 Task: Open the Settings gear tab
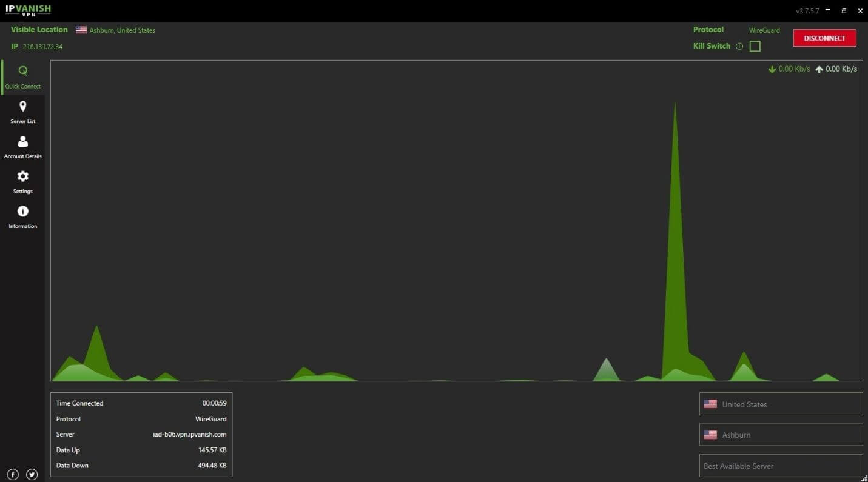23,182
